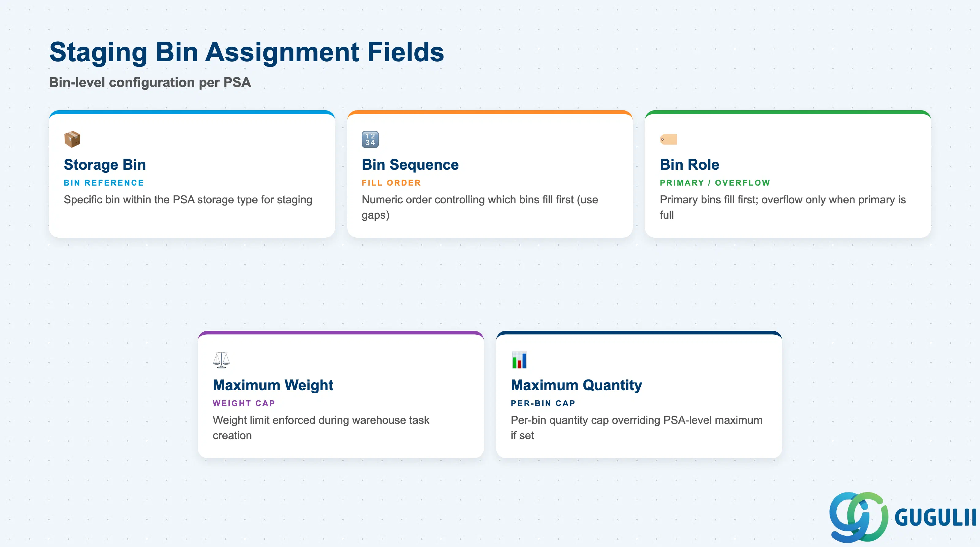The image size is (980, 547).
Task: Select the Maximum Quantity heading
Action: click(576, 385)
